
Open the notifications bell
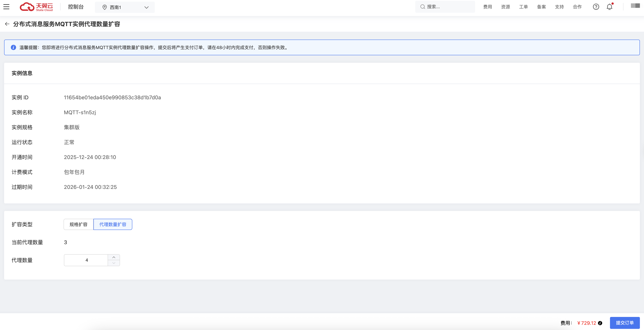tap(609, 7)
